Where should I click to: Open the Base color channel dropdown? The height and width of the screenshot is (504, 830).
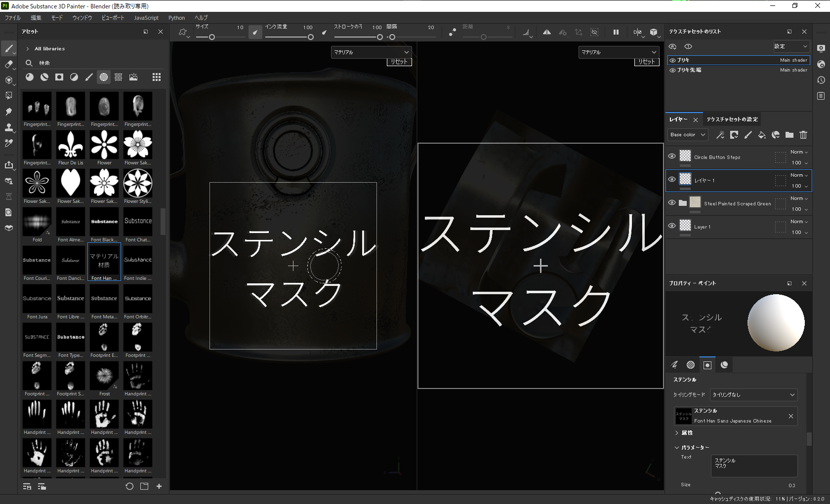(687, 134)
